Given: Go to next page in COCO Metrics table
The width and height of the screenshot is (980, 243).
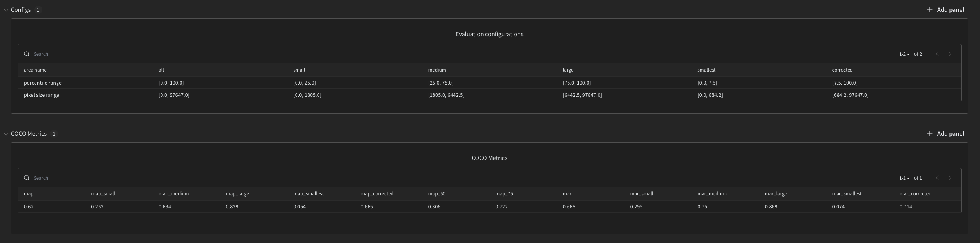Looking at the screenshot, I should pyautogui.click(x=950, y=178).
